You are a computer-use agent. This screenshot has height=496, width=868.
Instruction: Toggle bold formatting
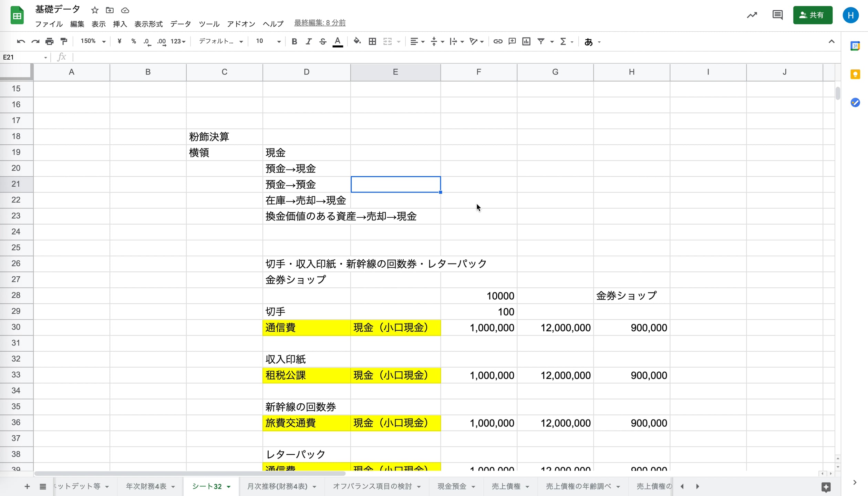(294, 41)
